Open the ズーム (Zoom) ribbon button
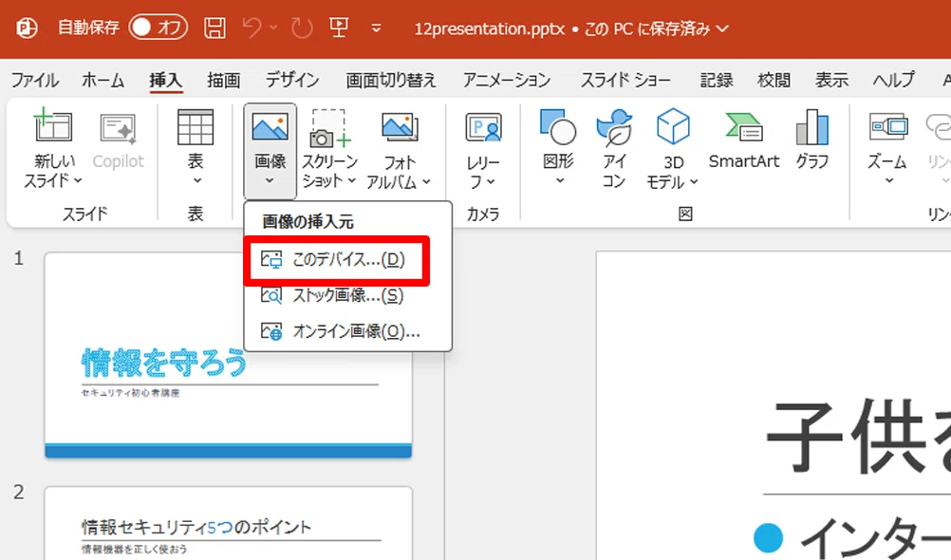 point(888,148)
